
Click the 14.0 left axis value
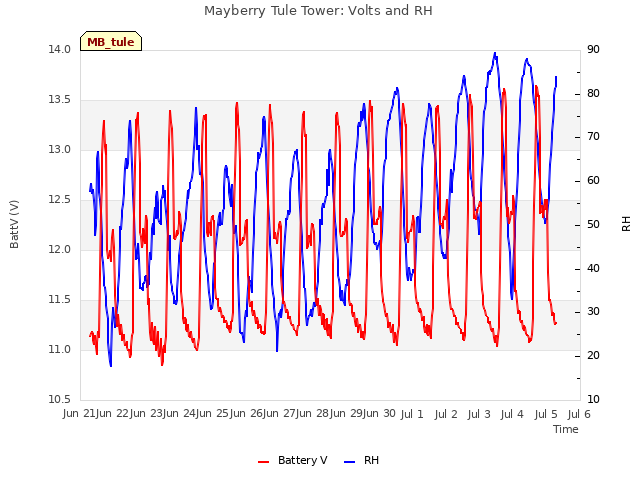coord(60,50)
